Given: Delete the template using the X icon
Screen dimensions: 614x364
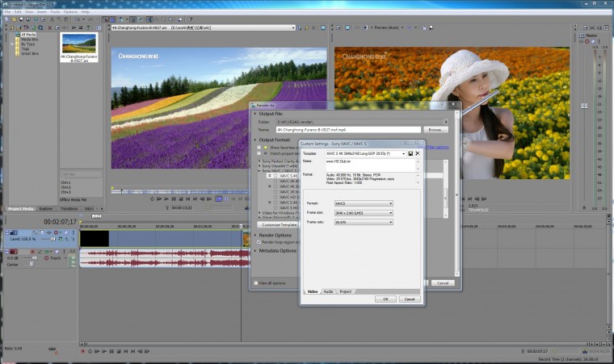Looking at the screenshot, I should coord(417,153).
